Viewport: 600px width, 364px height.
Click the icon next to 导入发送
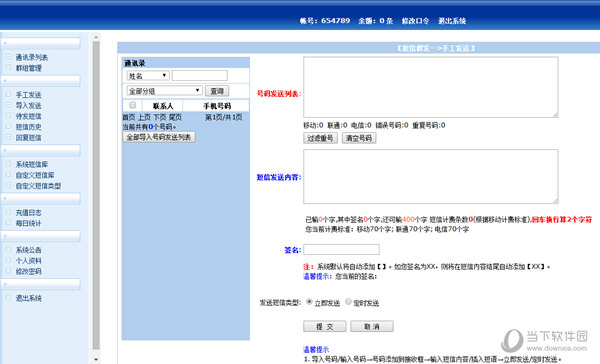point(8,105)
